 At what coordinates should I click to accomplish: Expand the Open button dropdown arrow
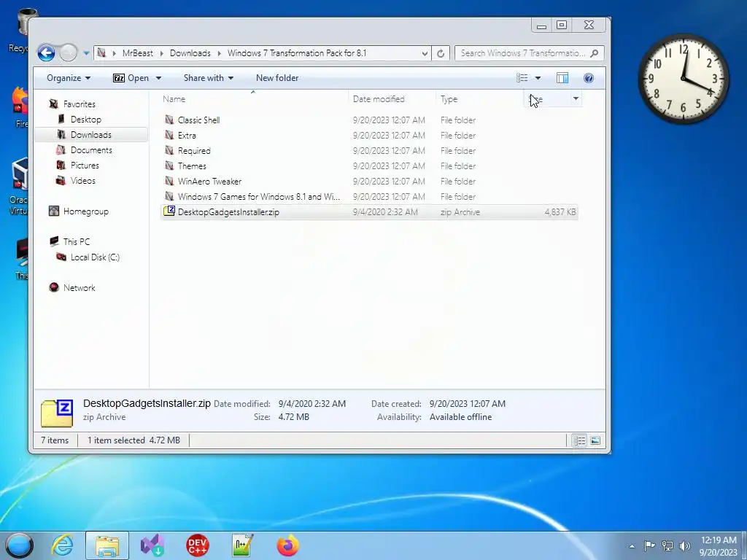(x=158, y=78)
